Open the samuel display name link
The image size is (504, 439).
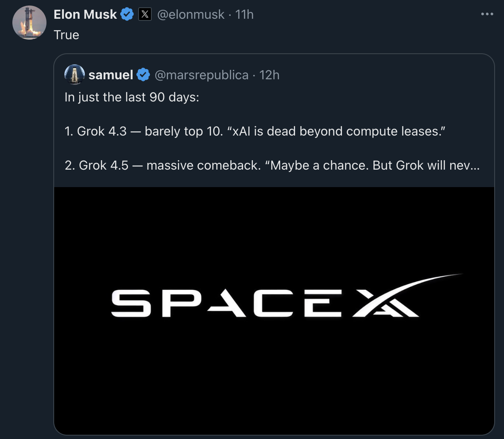pyautogui.click(x=111, y=75)
